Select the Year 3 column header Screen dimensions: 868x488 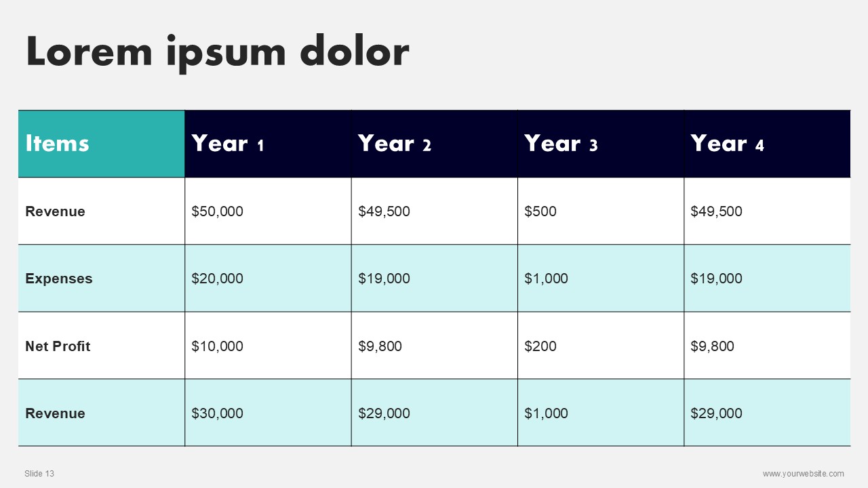pos(601,144)
